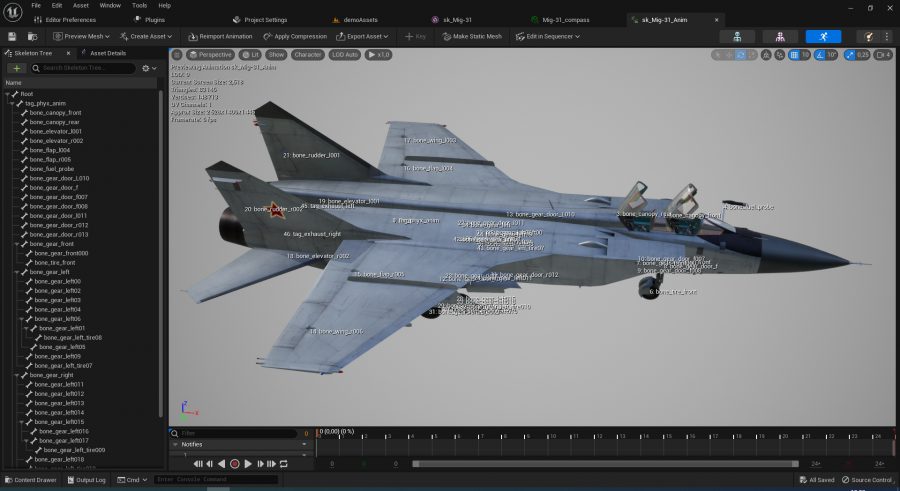Screen dimensions: 900x491
Task: Step forward one frame
Action: 260,464
